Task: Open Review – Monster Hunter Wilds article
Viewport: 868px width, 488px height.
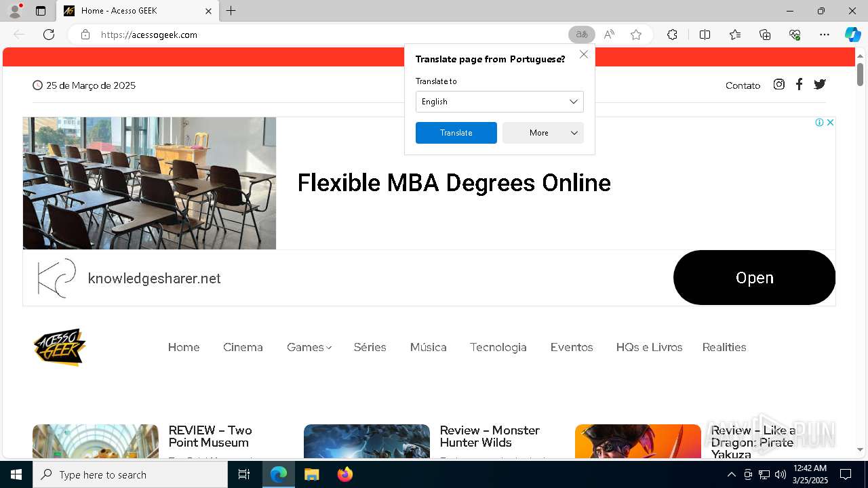Action: [x=490, y=436]
